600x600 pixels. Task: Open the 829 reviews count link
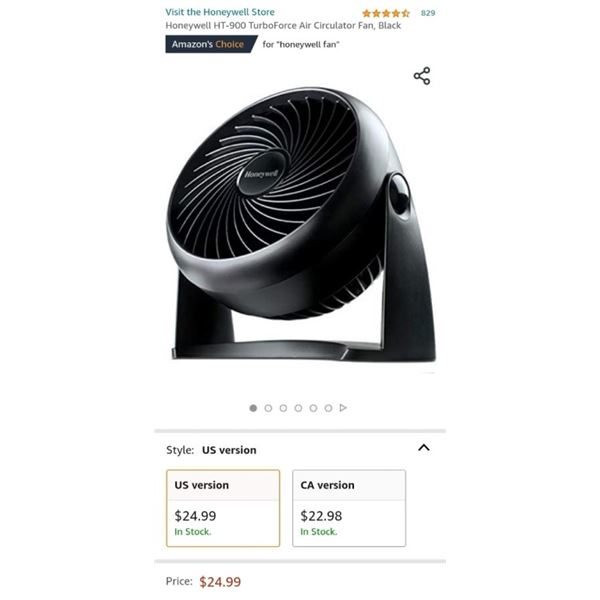pyautogui.click(x=428, y=13)
